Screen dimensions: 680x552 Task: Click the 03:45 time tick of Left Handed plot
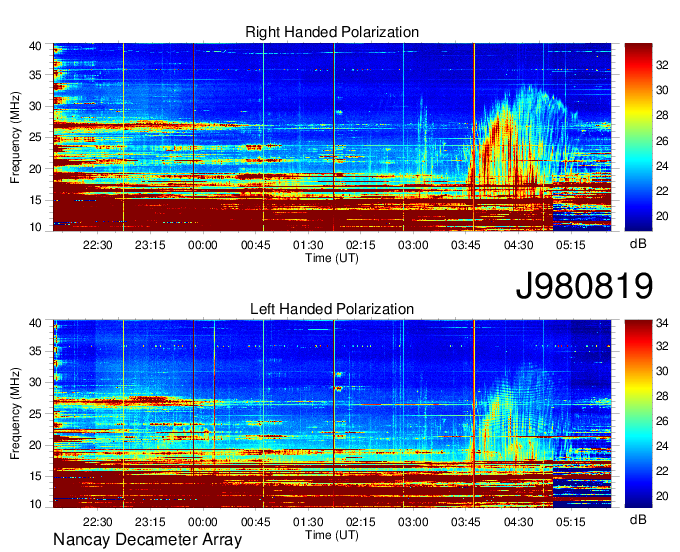465,522
